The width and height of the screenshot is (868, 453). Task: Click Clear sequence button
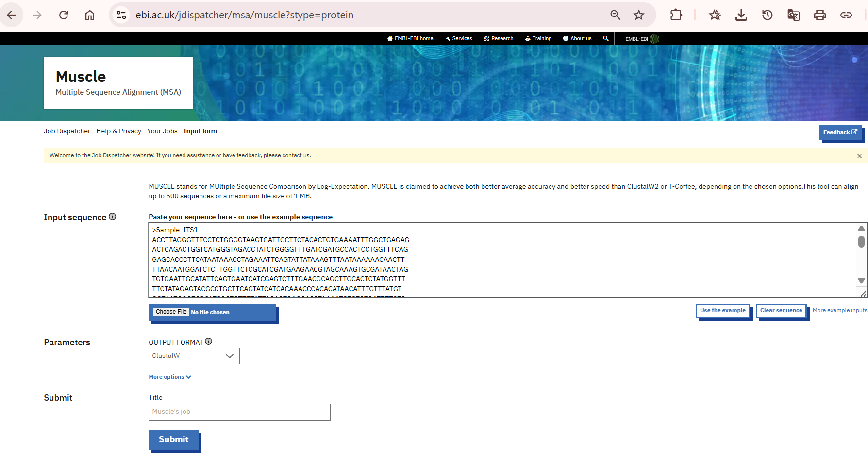pyautogui.click(x=781, y=311)
